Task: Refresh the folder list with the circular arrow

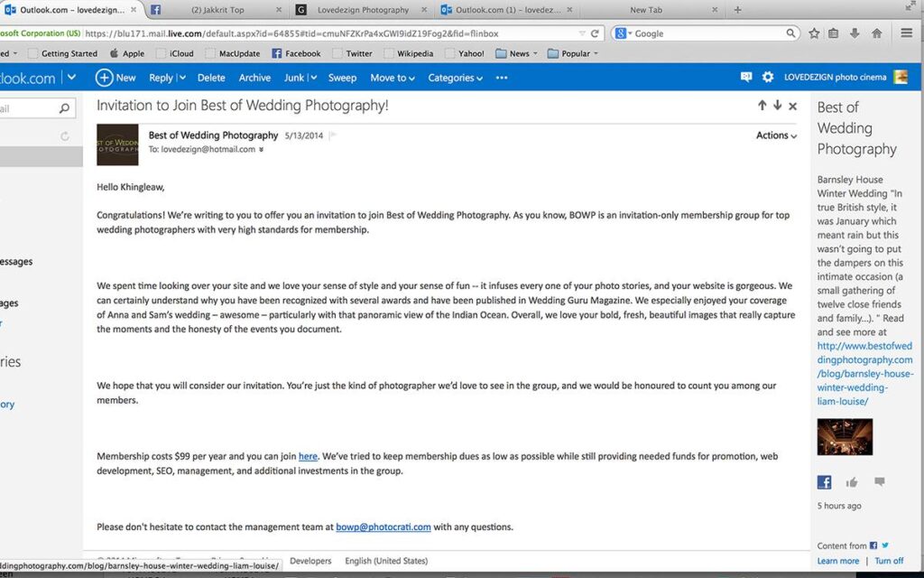Action: pyautogui.click(x=65, y=136)
